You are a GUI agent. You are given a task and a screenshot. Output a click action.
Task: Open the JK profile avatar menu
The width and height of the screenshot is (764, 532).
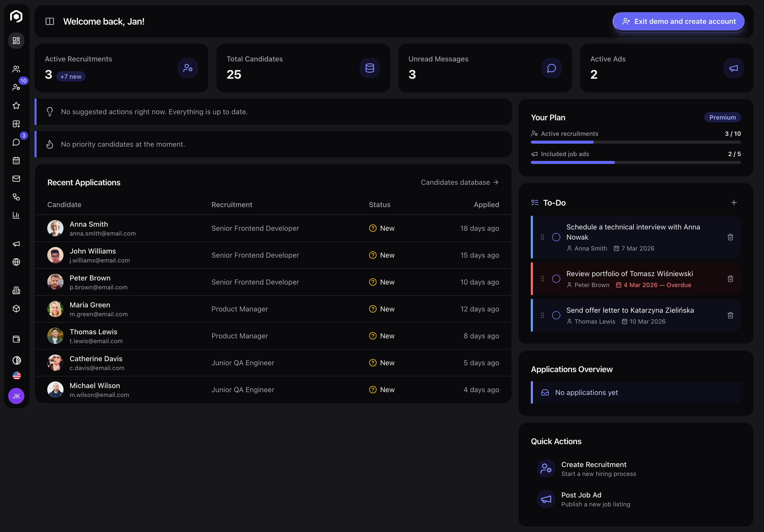16,396
